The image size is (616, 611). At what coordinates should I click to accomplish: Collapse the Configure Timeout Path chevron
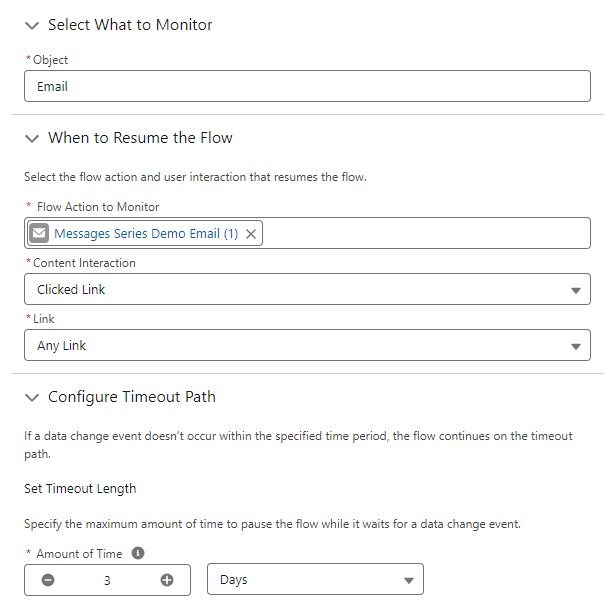pos(32,397)
